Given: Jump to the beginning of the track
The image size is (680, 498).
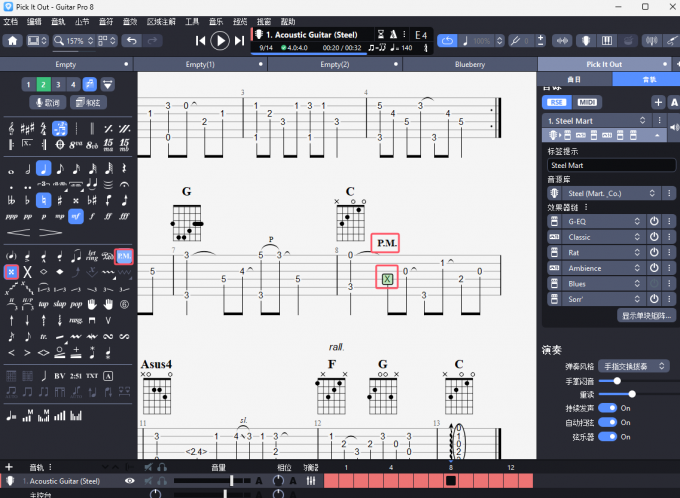Looking at the screenshot, I should 201,41.
